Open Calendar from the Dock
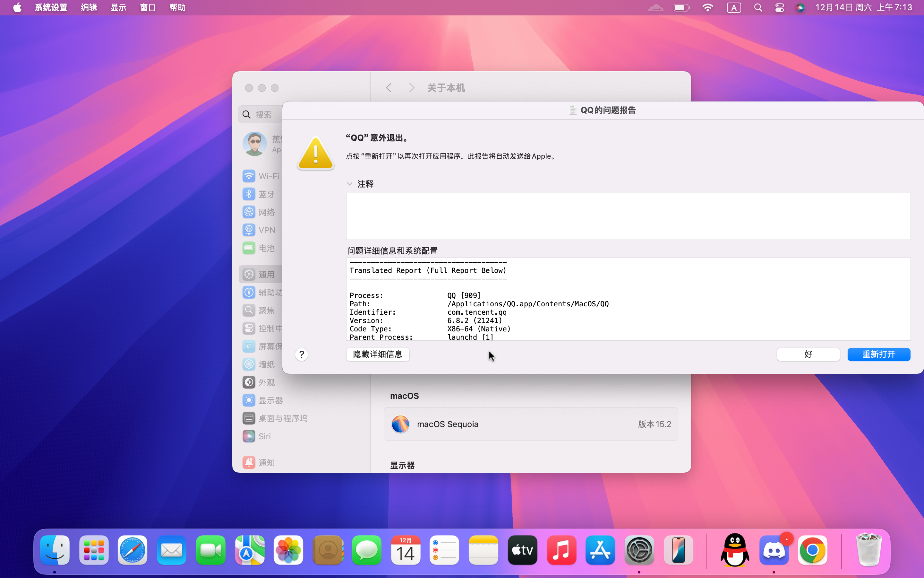This screenshot has width=924, height=578. click(x=406, y=550)
